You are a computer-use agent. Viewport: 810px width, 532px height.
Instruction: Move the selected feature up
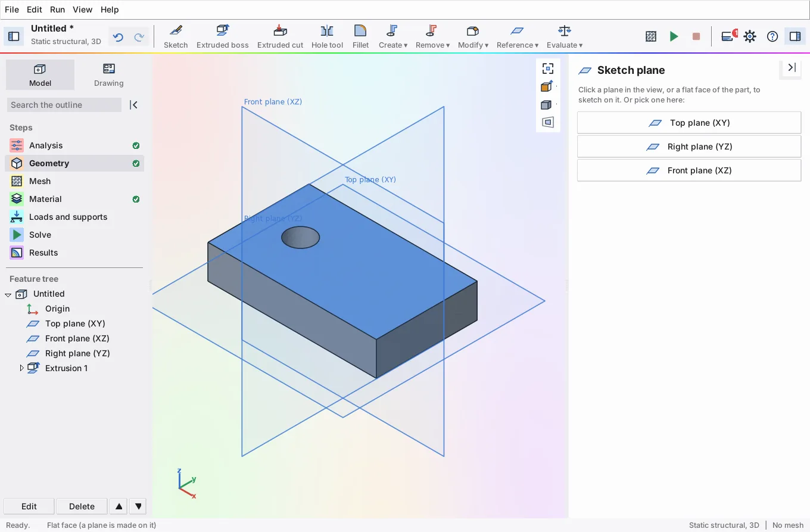pyautogui.click(x=119, y=506)
